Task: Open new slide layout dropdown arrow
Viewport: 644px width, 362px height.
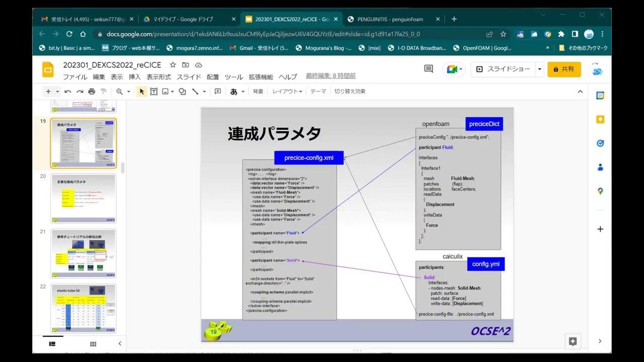Action: pyautogui.click(x=57, y=92)
